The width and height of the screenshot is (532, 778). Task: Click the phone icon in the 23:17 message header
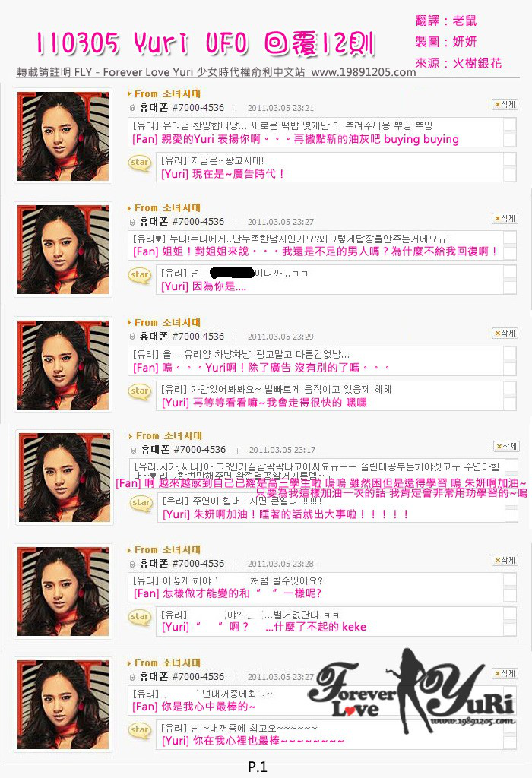click(x=134, y=450)
